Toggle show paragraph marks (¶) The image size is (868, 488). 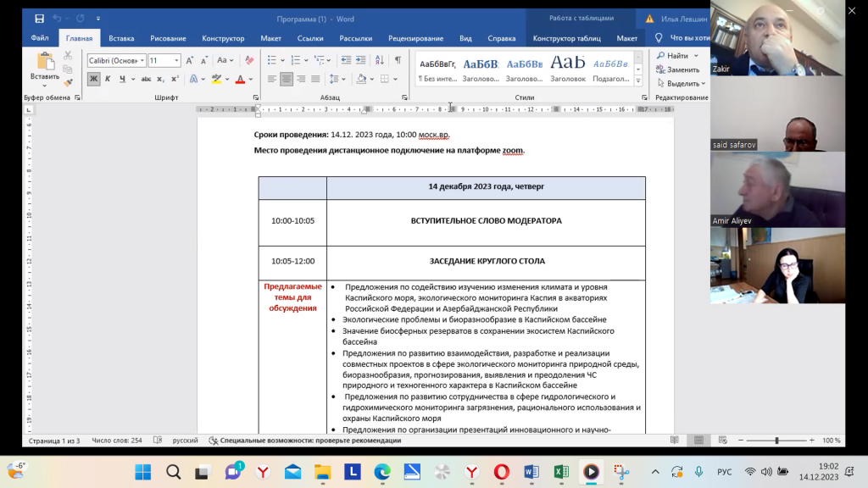pos(398,60)
